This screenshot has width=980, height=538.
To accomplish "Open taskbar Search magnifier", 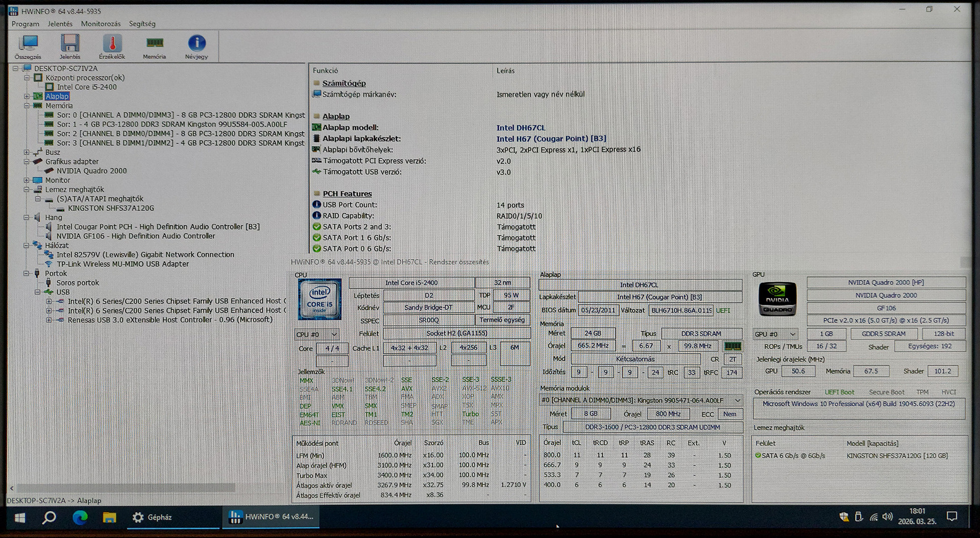I will [49, 517].
